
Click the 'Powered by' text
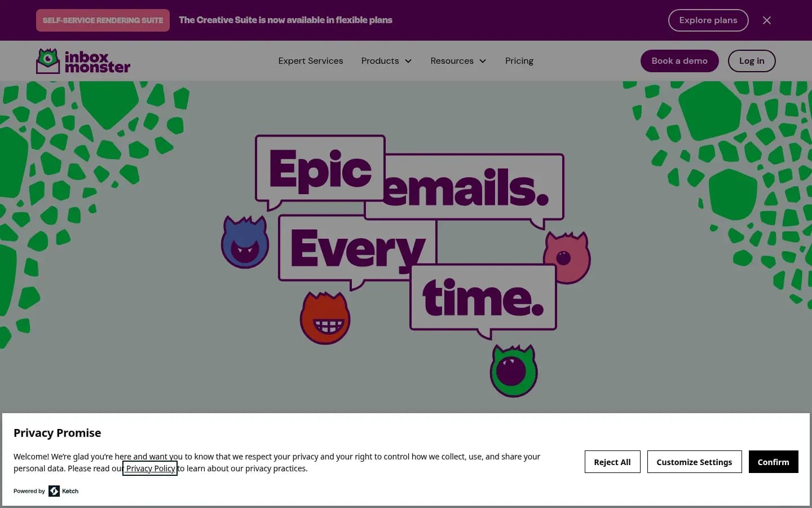tap(29, 491)
